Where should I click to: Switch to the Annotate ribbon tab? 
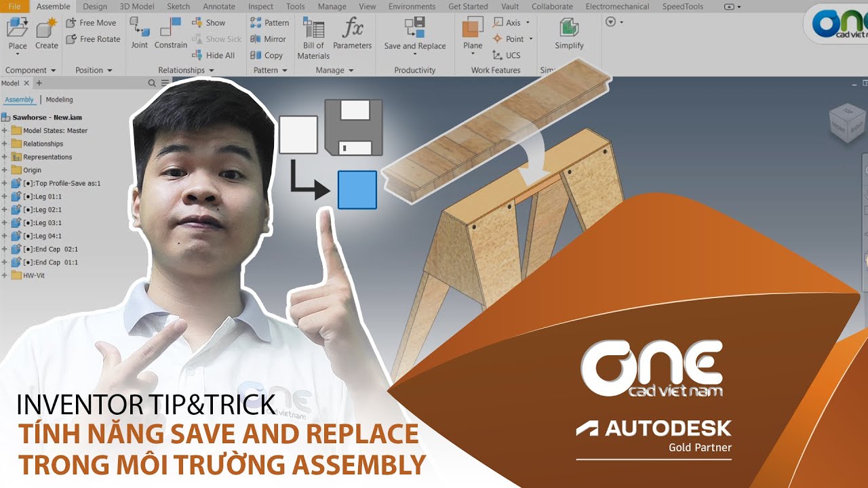pos(219,6)
